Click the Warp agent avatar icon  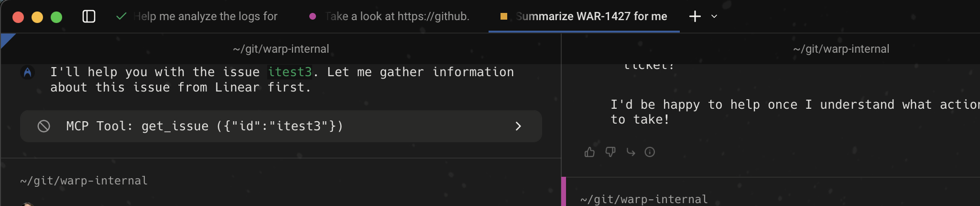(x=28, y=72)
